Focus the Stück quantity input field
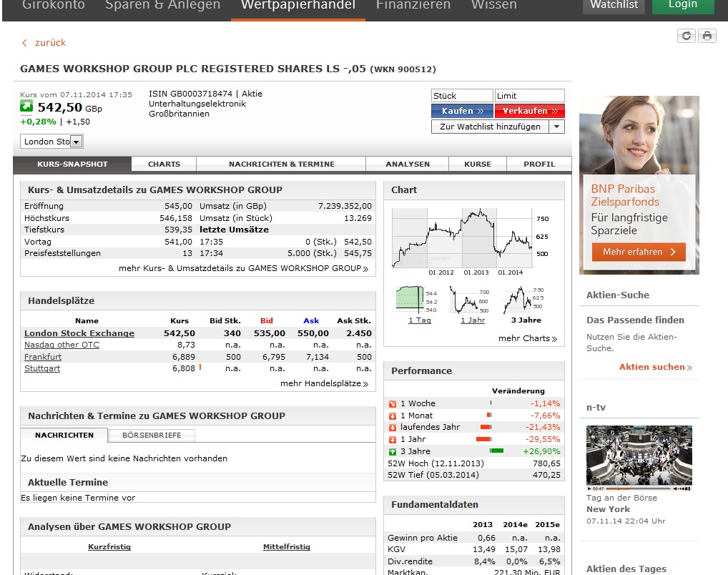The width and height of the screenshot is (728, 575). (462, 96)
